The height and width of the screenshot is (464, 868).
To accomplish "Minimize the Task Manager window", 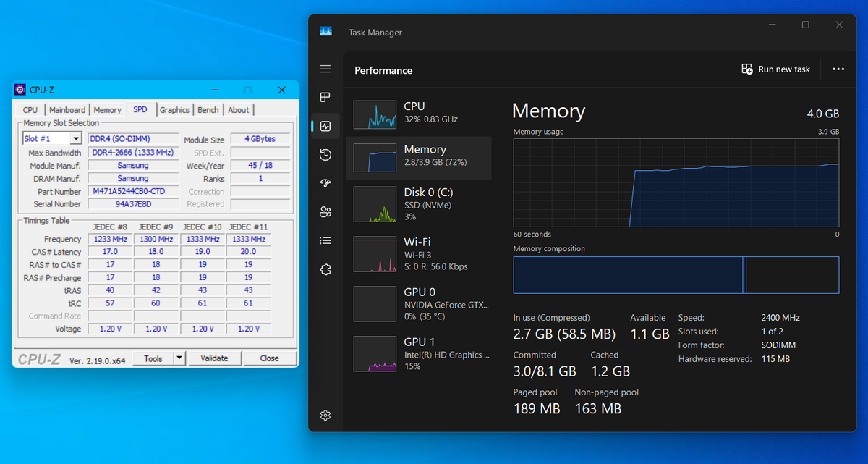I will [x=773, y=25].
